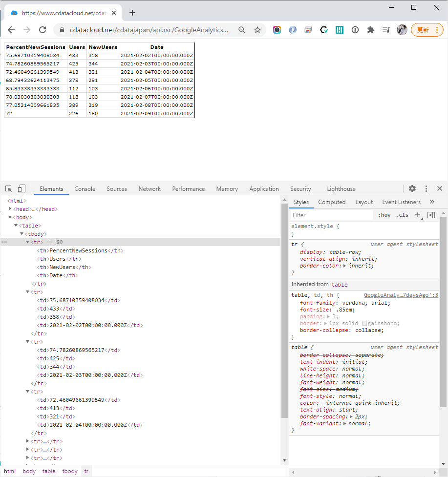Click the Styles filter input field
The width and height of the screenshot is (448, 477).
click(x=331, y=215)
